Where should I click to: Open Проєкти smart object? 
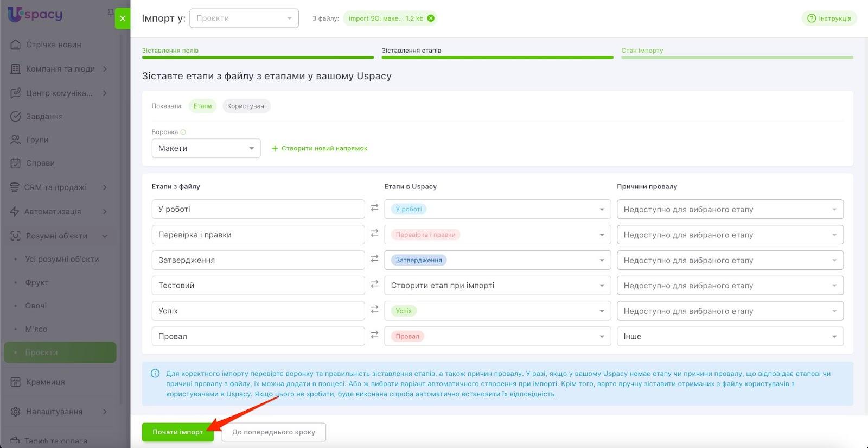point(60,352)
